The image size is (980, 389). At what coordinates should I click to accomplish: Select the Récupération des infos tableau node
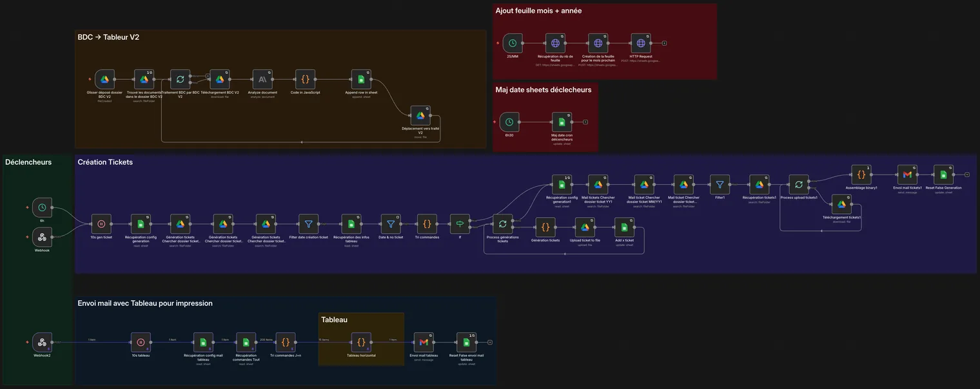[351, 224]
